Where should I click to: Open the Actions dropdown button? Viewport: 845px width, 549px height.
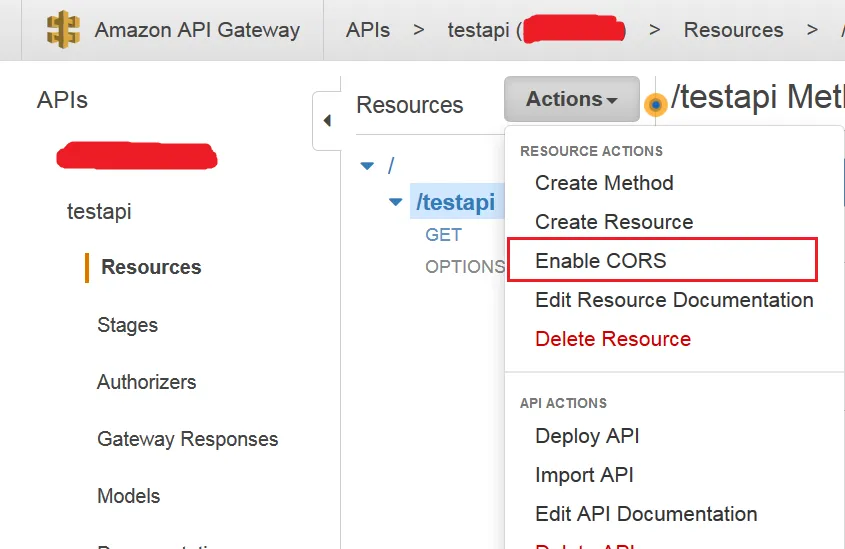(571, 99)
